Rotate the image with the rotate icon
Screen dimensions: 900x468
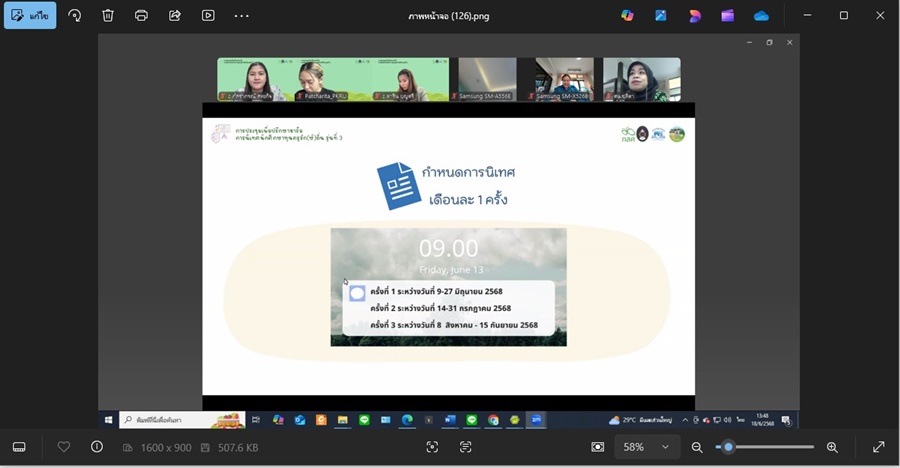pos(75,16)
